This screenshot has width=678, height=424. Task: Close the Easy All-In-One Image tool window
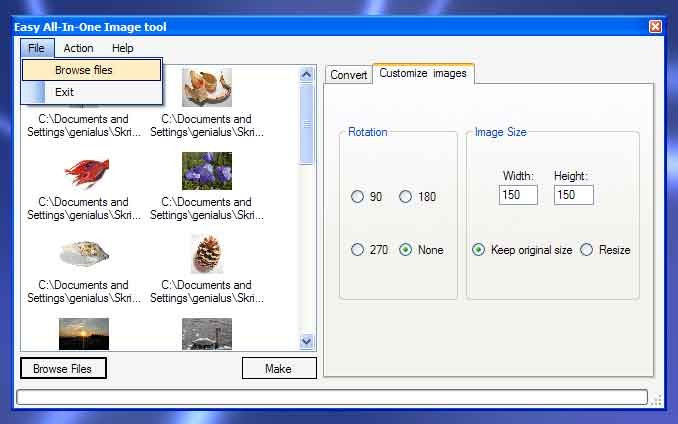655,26
